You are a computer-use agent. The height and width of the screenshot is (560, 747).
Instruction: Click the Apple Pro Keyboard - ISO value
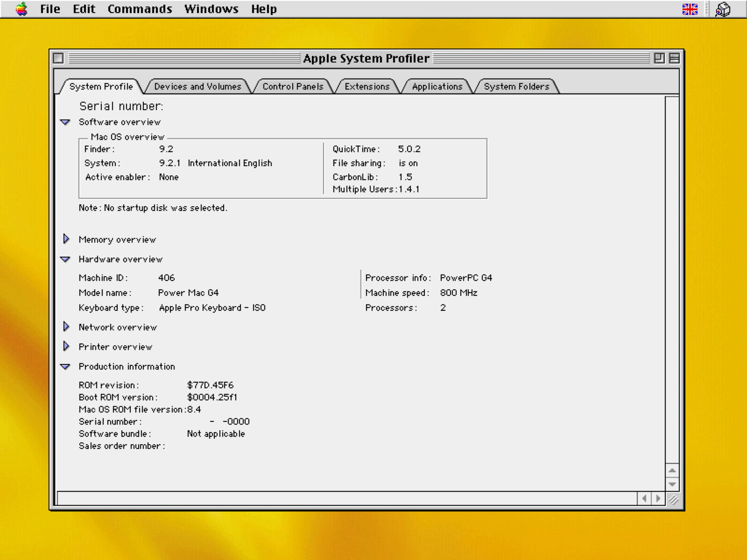pos(212,308)
